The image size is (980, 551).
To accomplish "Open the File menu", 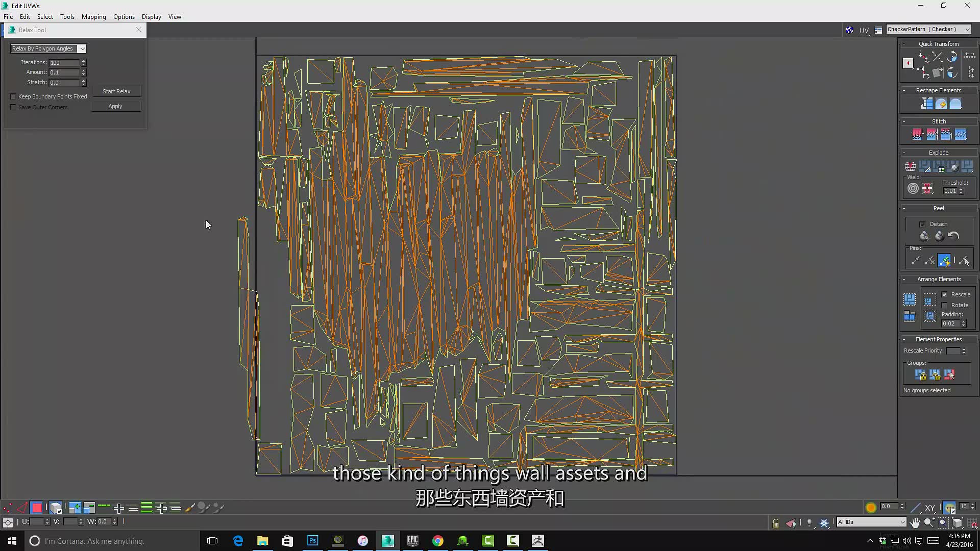I will pos(8,17).
